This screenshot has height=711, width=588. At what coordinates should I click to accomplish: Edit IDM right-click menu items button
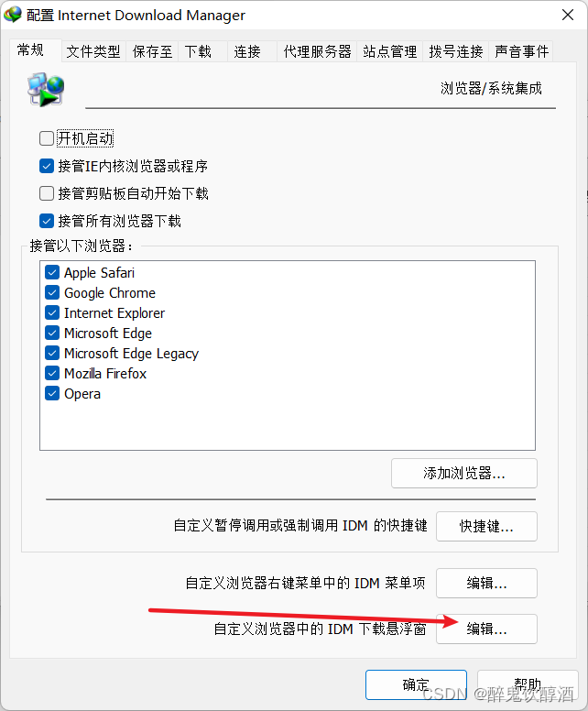point(486,583)
